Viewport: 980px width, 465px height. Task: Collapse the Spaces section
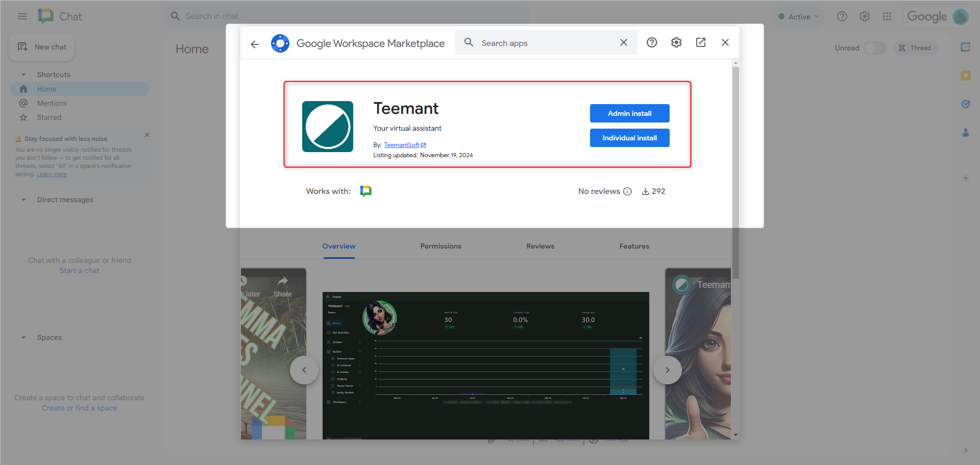pyautogui.click(x=23, y=337)
